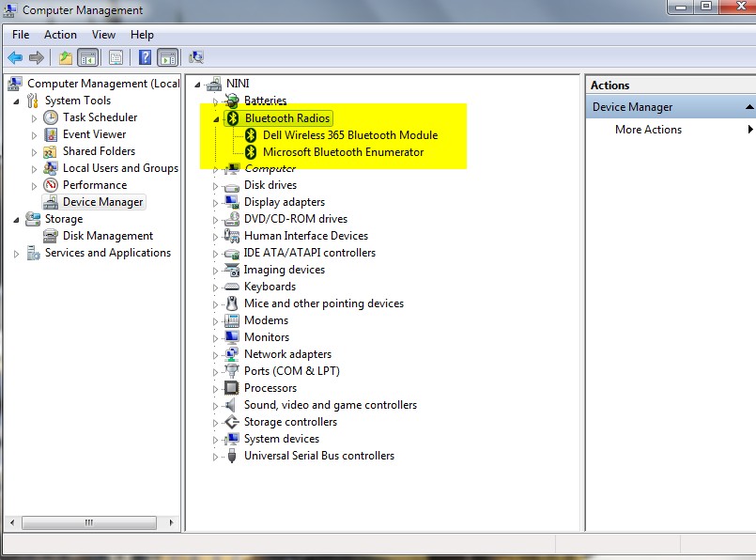Screen dimensions: 756x560
Task: Expand the Display adapters node
Action: (215, 203)
